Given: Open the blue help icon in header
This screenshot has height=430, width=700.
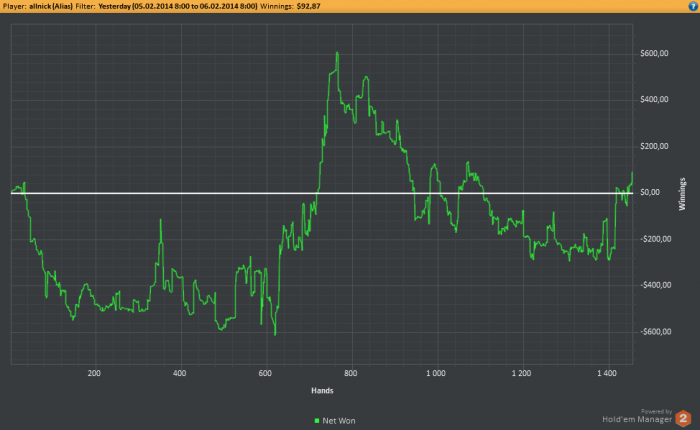Looking at the screenshot, I should pyautogui.click(x=693, y=6).
